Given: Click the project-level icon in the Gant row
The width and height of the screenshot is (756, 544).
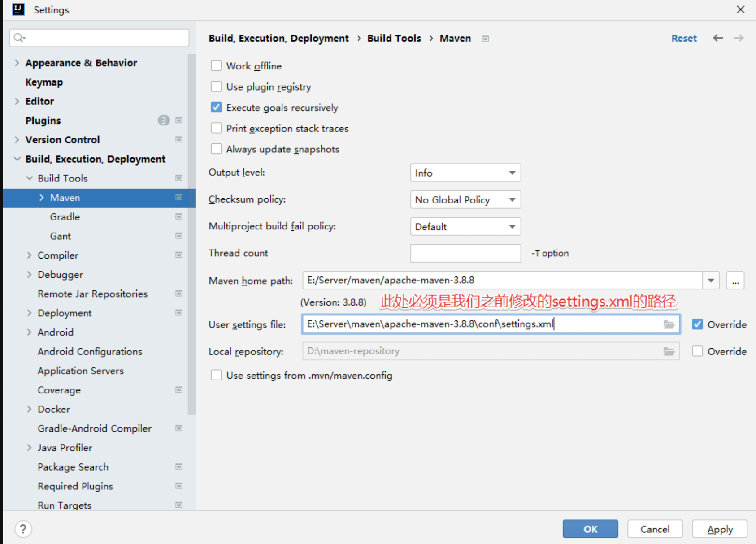Looking at the screenshot, I should point(179,236).
